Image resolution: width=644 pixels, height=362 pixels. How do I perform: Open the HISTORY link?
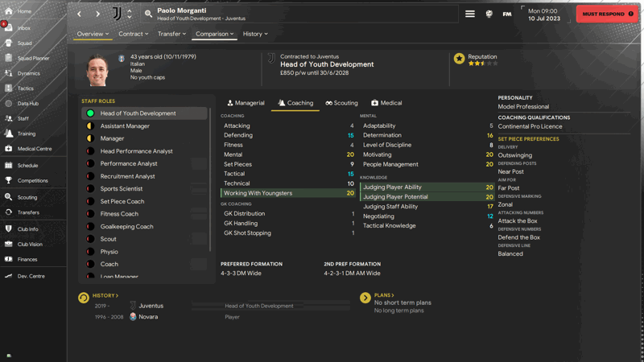[105, 295]
